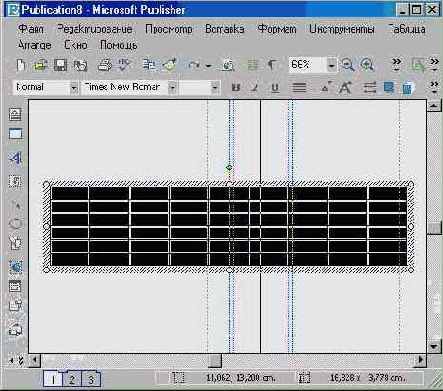The width and height of the screenshot is (443, 391).
Task: Click the Line Spacing icon
Action: pos(369,88)
